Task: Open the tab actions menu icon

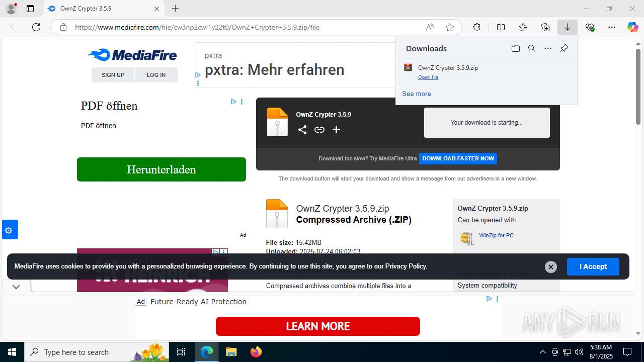Action: click(x=30, y=9)
